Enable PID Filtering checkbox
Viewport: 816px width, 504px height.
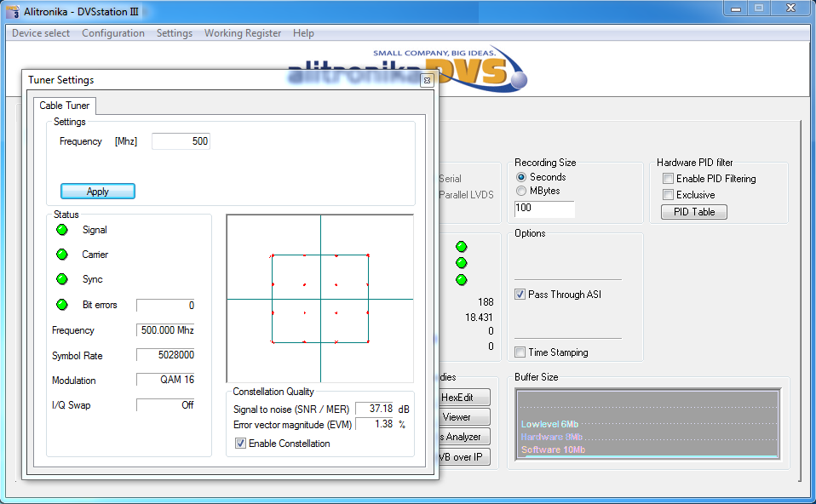point(669,179)
